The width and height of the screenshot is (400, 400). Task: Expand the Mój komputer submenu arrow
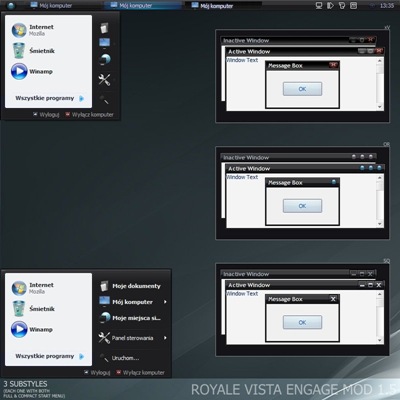[x=165, y=302]
